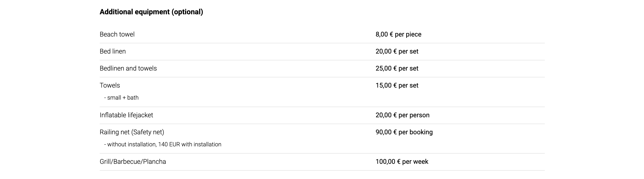Select the Railing net (Safety net) label

[132, 132]
